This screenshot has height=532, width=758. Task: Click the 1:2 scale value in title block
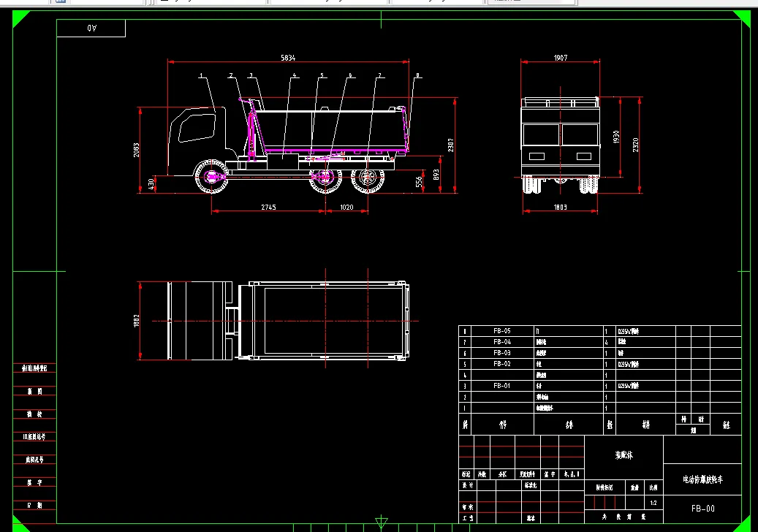tap(653, 503)
